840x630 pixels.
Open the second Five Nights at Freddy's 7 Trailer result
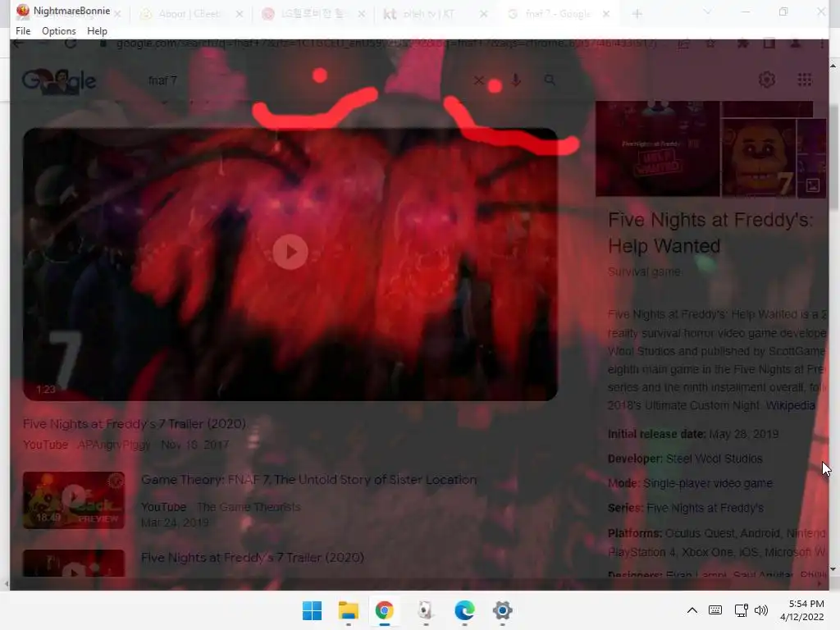click(253, 558)
